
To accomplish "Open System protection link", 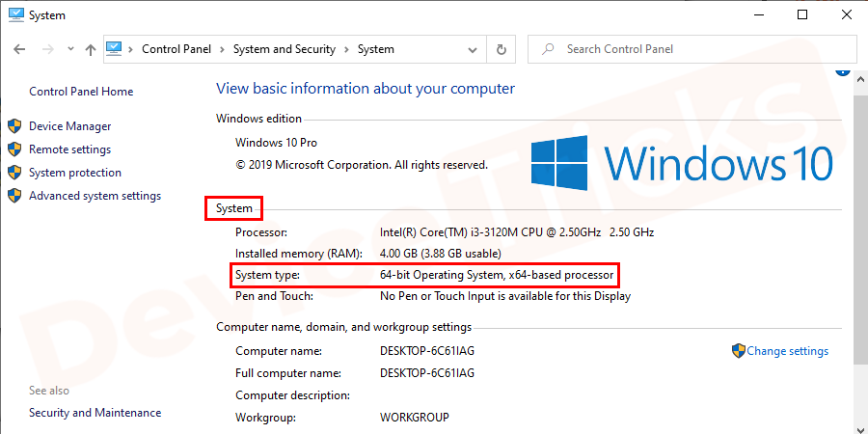I will 75,173.
